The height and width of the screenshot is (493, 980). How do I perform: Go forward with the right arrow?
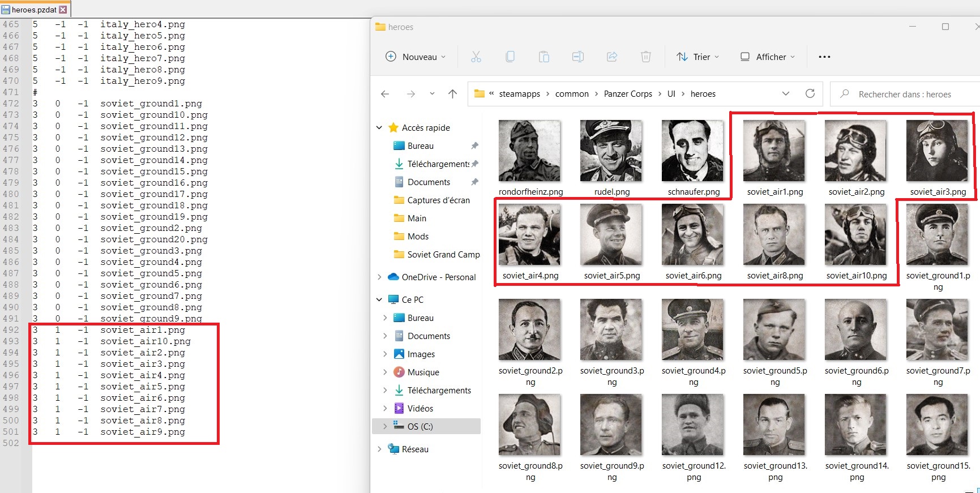click(411, 94)
